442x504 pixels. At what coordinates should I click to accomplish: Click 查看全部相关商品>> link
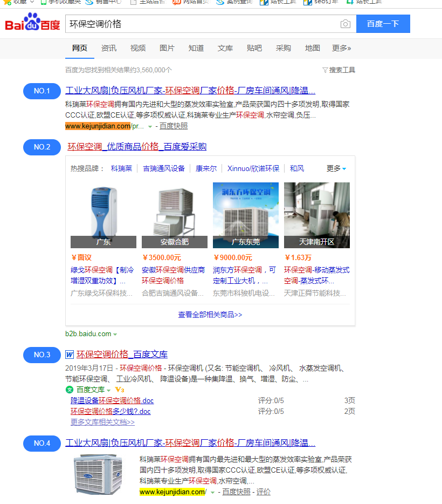(x=210, y=315)
